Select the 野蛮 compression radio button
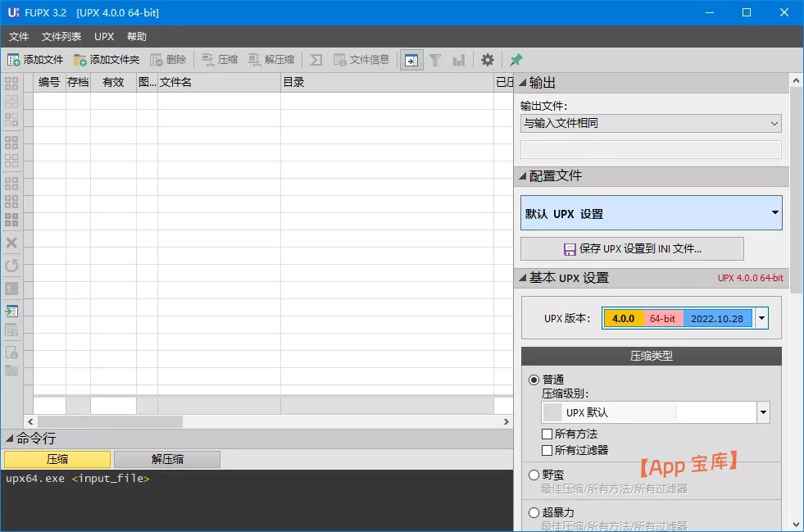 point(534,475)
